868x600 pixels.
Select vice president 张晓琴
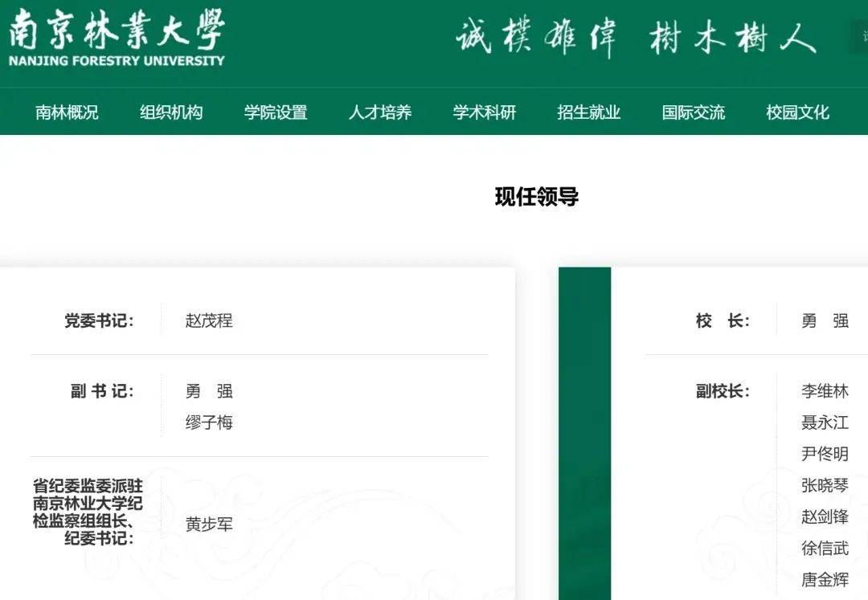825,485
